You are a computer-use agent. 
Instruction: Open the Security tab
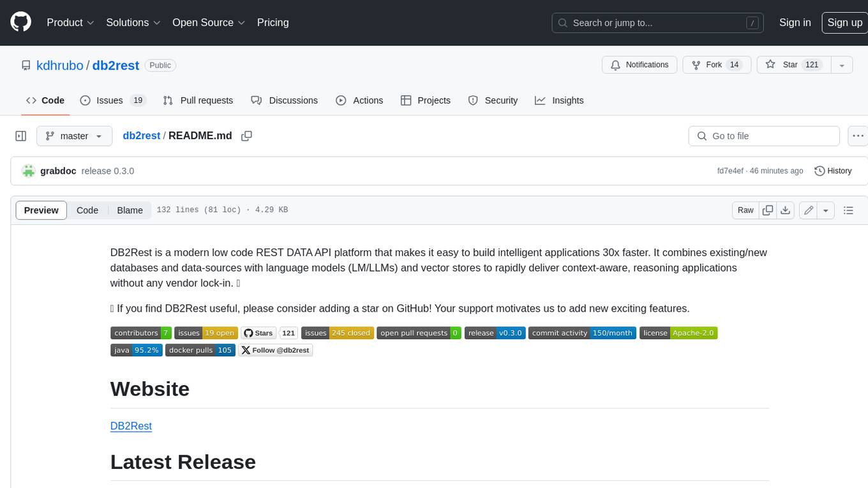(x=493, y=100)
